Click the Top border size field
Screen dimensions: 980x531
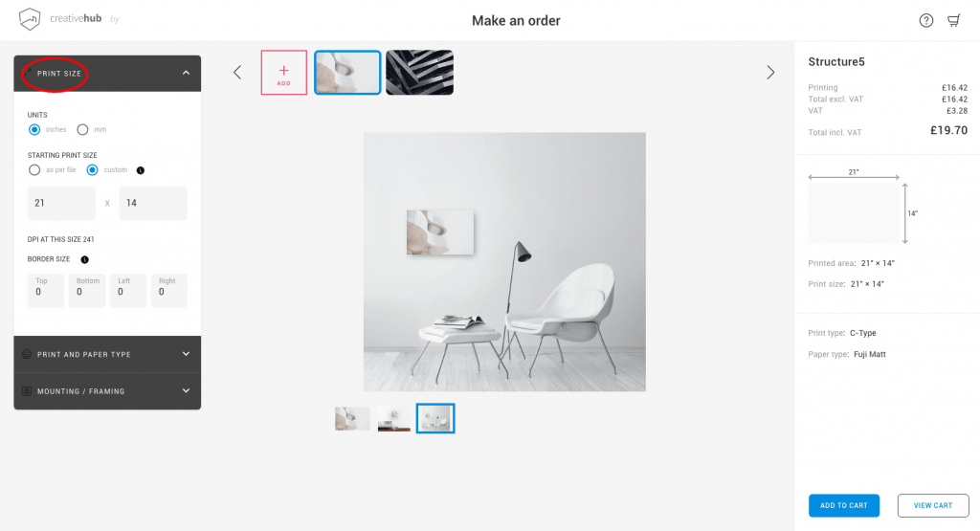pos(46,291)
